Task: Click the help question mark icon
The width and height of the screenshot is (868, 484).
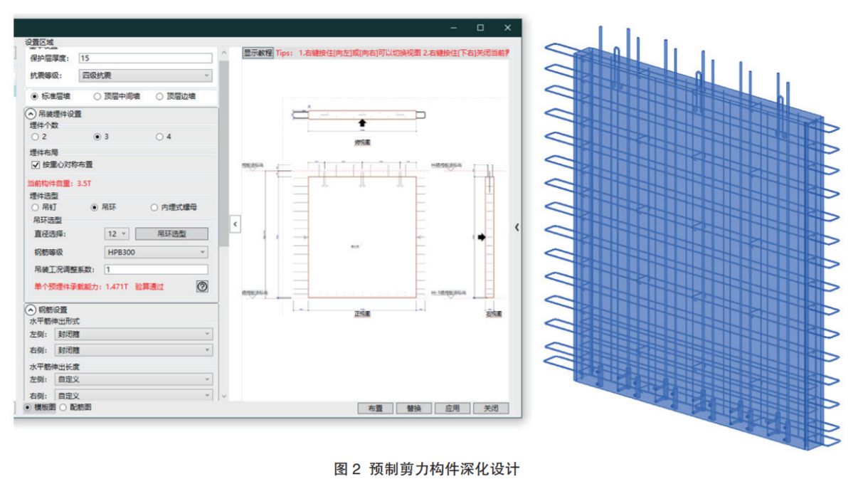Action: point(202,286)
